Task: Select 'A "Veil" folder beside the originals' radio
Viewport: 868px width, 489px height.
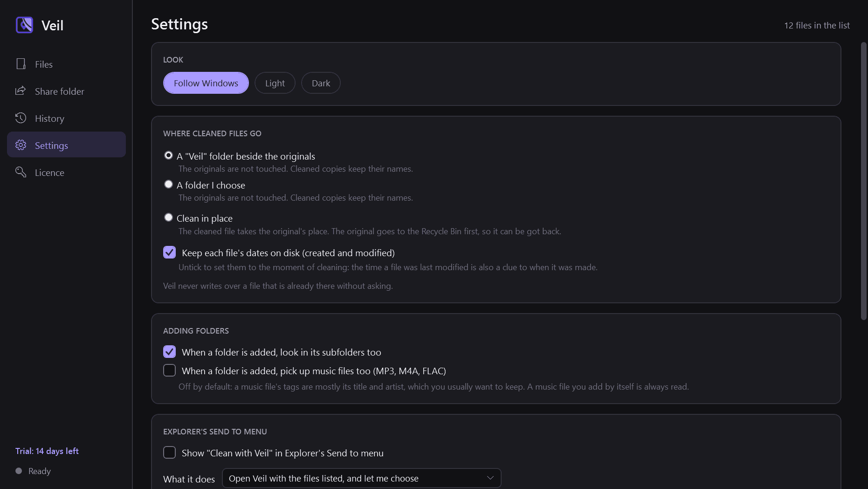Action: click(168, 155)
